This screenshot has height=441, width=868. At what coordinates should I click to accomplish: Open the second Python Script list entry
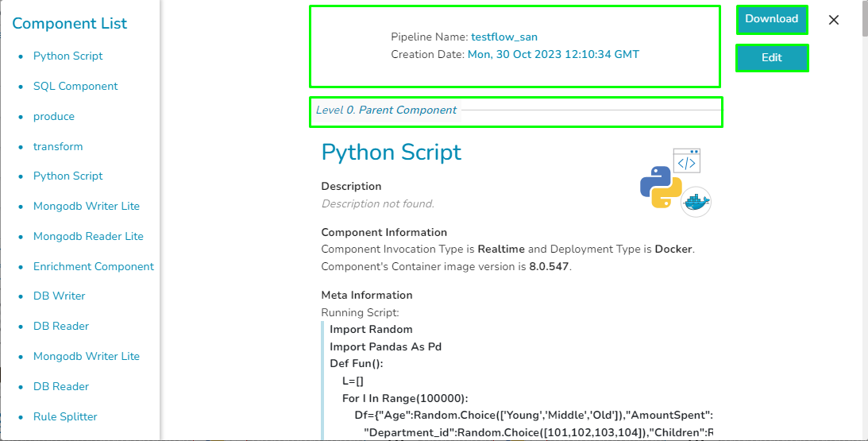point(68,176)
